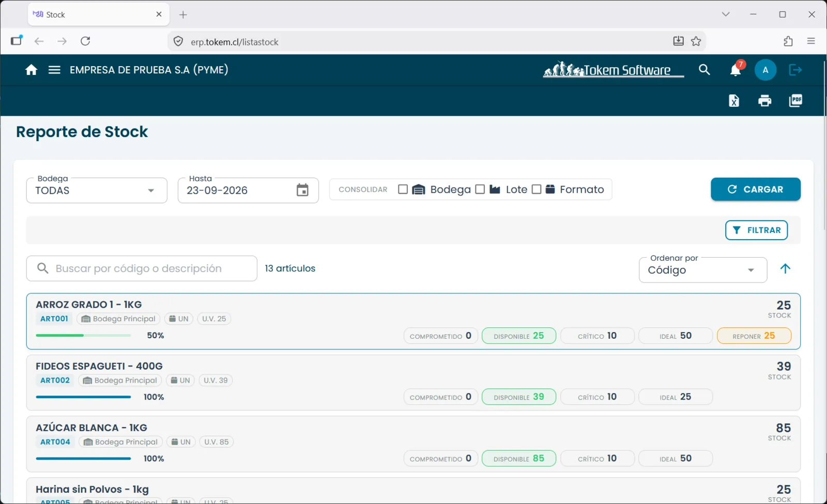The width and height of the screenshot is (827, 504).
Task: Toggle ascending sort arrow
Action: click(785, 269)
